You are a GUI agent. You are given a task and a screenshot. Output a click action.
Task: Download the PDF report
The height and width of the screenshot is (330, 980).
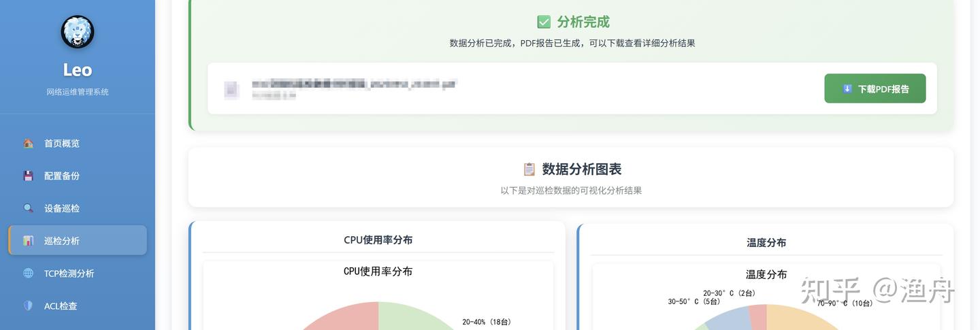coord(875,88)
